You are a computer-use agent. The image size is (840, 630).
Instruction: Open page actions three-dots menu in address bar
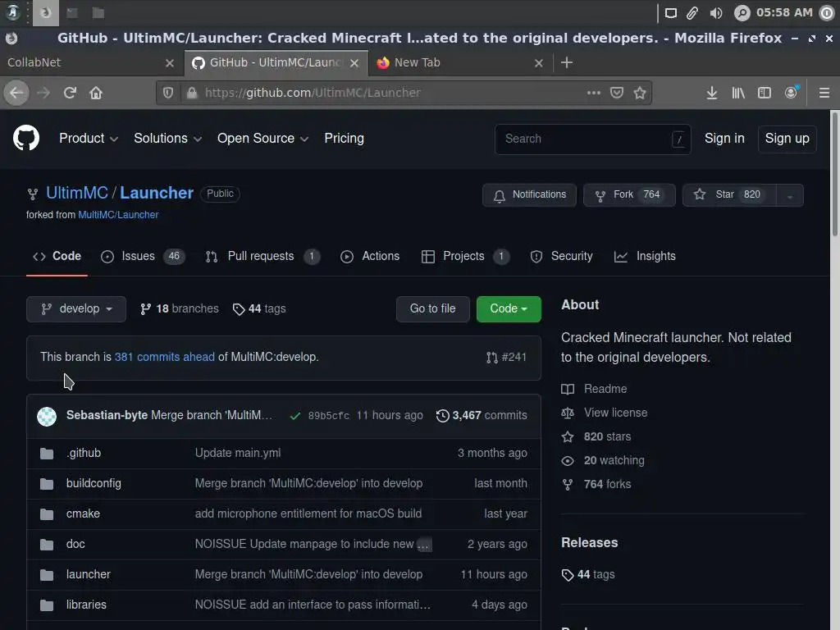click(x=594, y=93)
